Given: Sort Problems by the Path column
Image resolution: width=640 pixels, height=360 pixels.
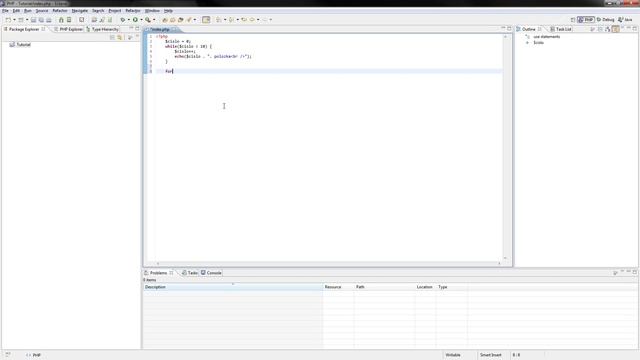Looking at the screenshot, I should point(384,287).
